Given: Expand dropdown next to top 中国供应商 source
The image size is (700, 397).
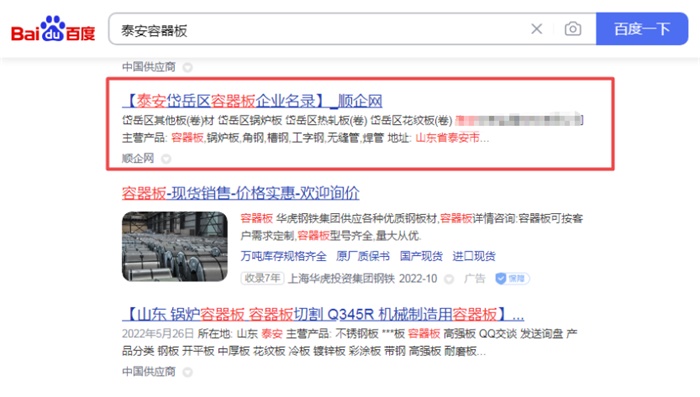Looking at the screenshot, I should pyautogui.click(x=188, y=67).
